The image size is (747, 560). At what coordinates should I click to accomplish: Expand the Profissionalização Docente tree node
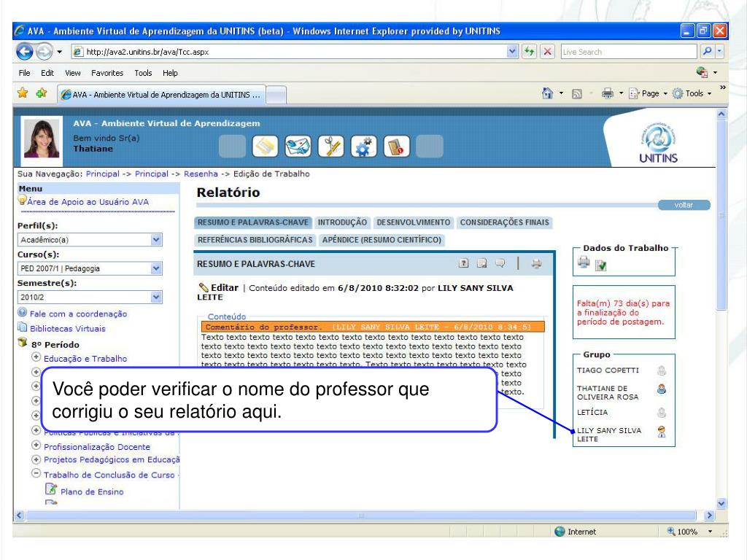click(x=36, y=446)
